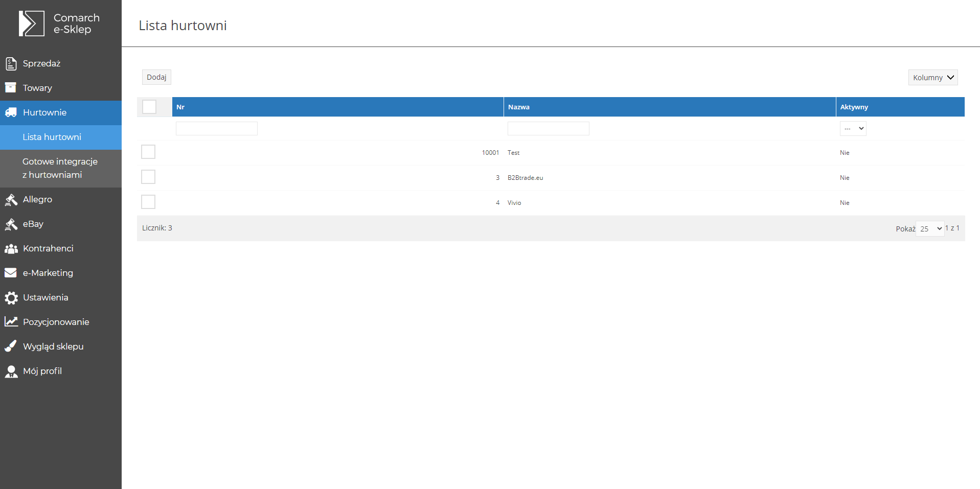Open the Allegro menu
This screenshot has width=980, height=489.
(61, 199)
